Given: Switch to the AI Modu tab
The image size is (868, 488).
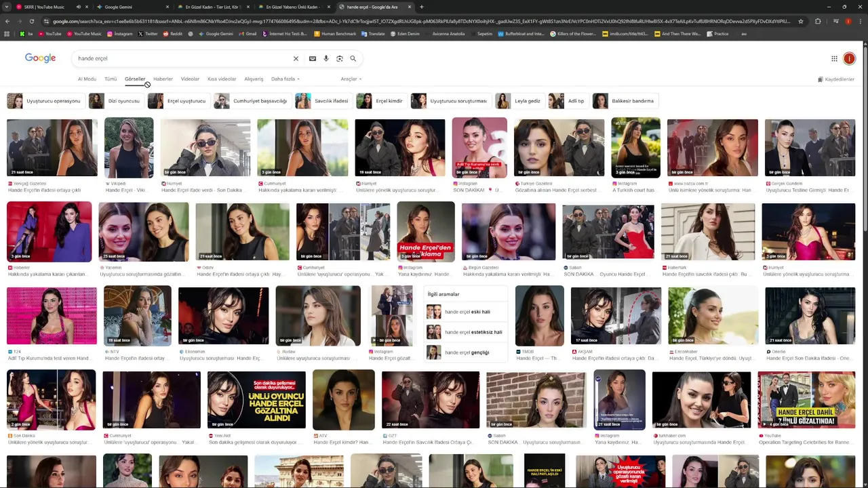Looking at the screenshot, I should click(87, 79).
